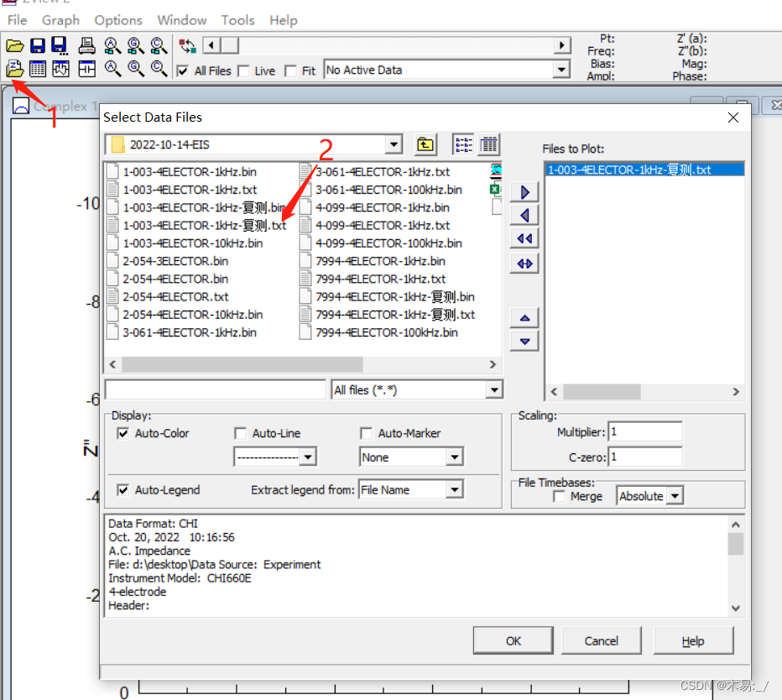Add selected file to plot with right arrow
The width and height of the screenshot is (782, 700).
click(x=524, y=192)
